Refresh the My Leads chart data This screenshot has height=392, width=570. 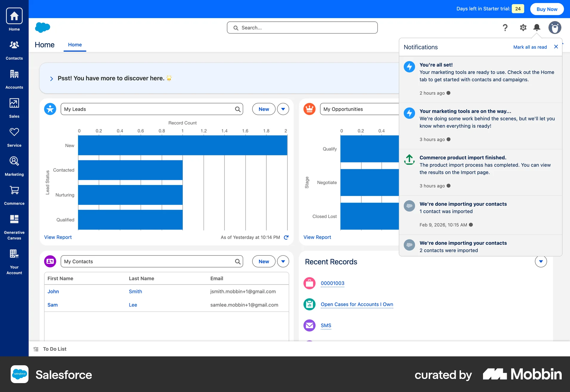point(286,237)
